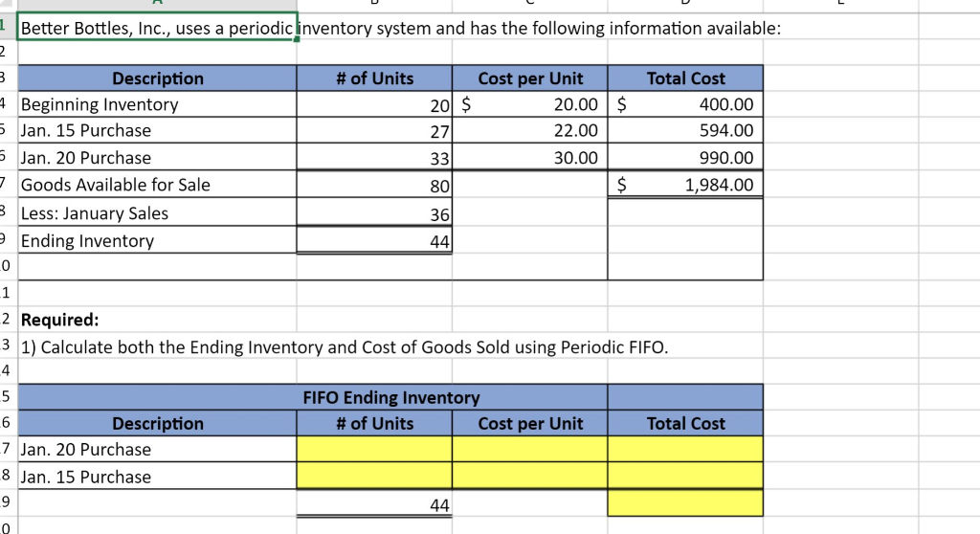
Task: Select units value 33
Action: pyautogui.click(x=374, y=158)
